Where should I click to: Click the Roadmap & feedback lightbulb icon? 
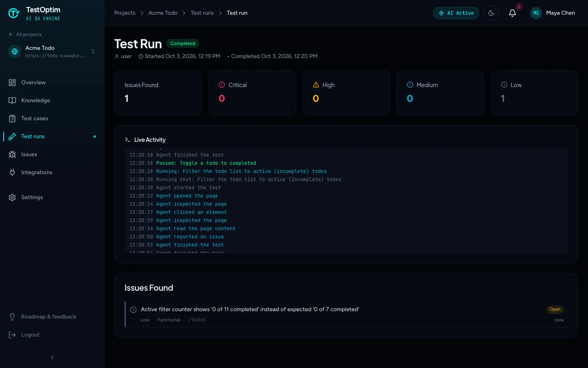click(x=12, y=317)
